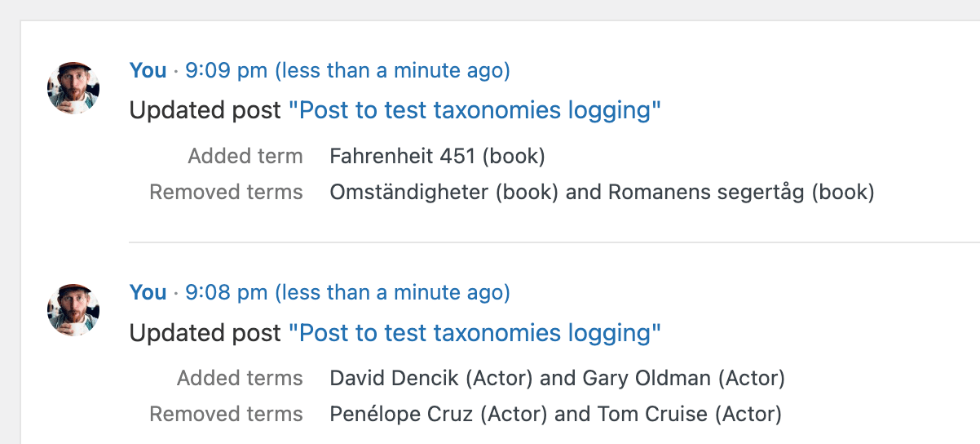The height and width of the screenshot is (444, 980).
Task: Open the "You" author link on the 9:09 pm entry
Action: pyautogui.click(x=148, y=71)
